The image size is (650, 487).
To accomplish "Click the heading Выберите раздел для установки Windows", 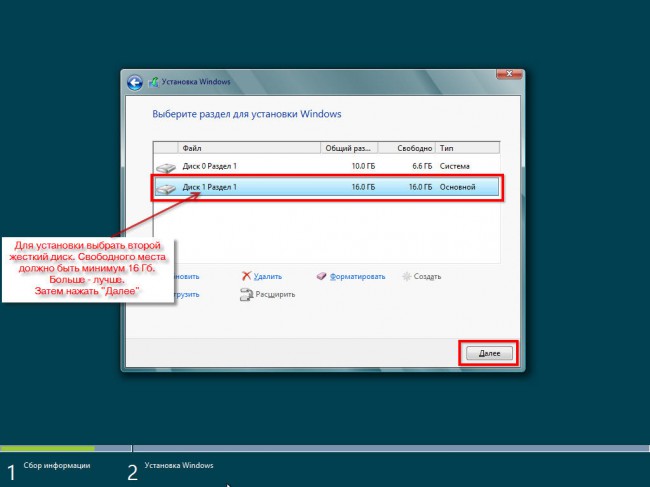I will [x=247, y=114].
